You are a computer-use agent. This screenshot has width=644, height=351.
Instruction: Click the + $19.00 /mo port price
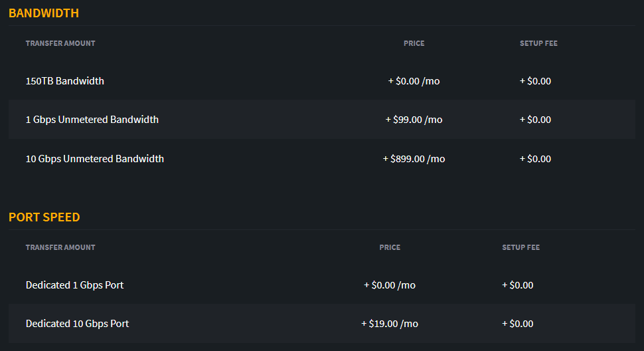(389, 324)
